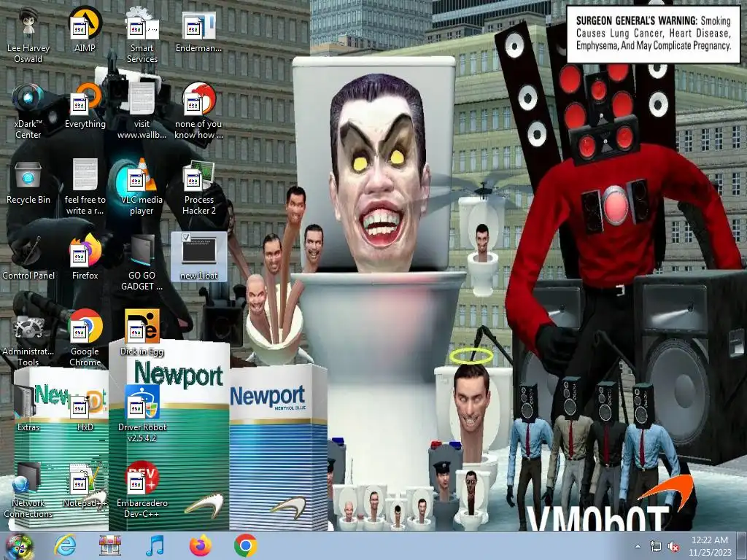Open xDark Center desktop icon
This screenshot has height=560, width=747.
click(28, 112)
